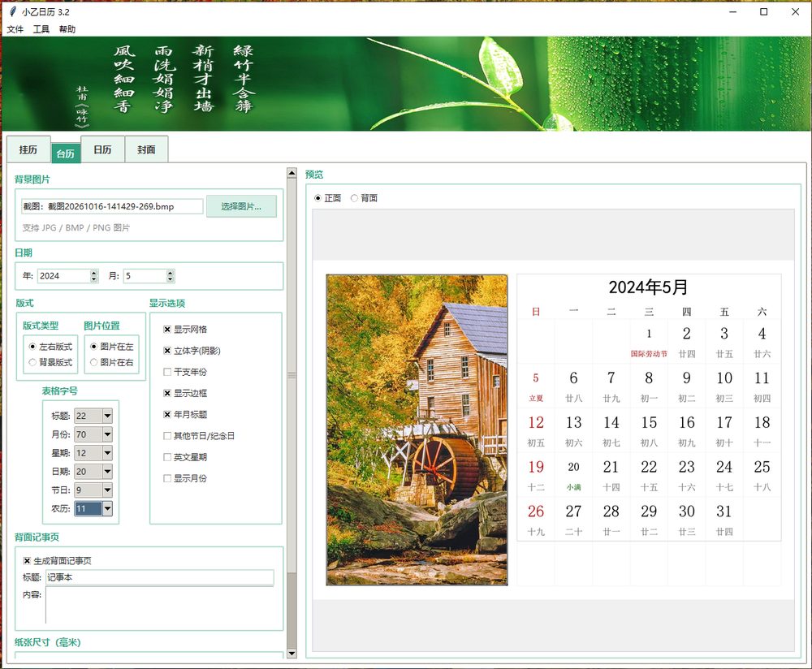Click the watermill photo in the preview
The height and width of the screenshot is (669, 812).
pyautogui.click(x=417, y=429)
